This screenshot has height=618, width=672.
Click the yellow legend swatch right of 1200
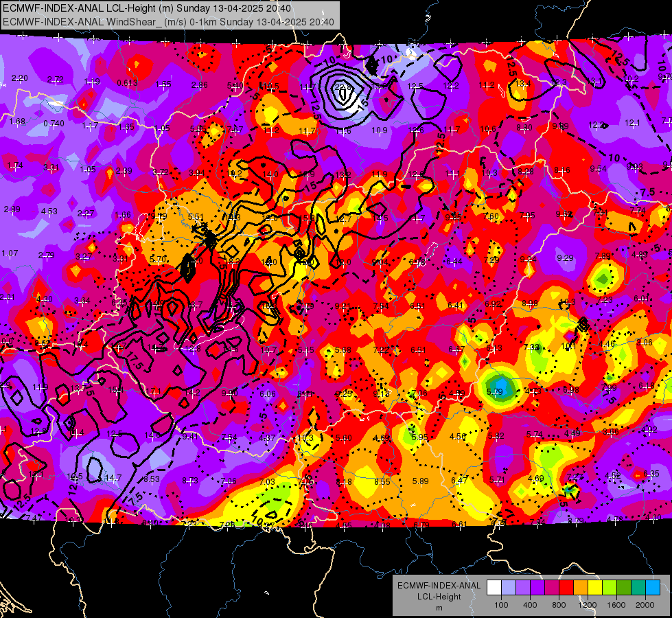pos(595,588)
